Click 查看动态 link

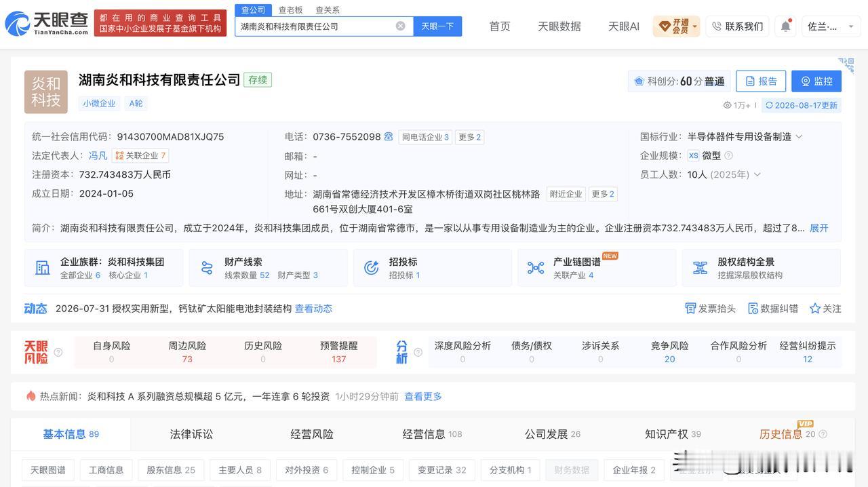pyautogui.click(x=313, y=309)
